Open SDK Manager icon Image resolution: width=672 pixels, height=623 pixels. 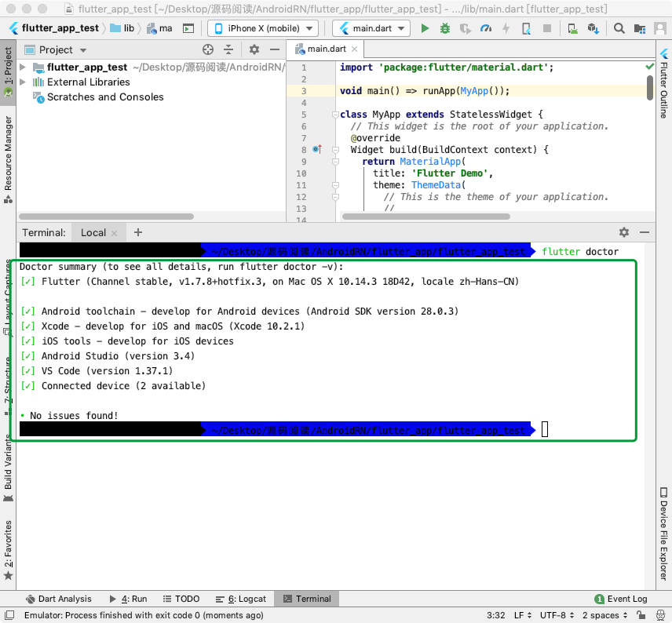(x=593, y=28)
